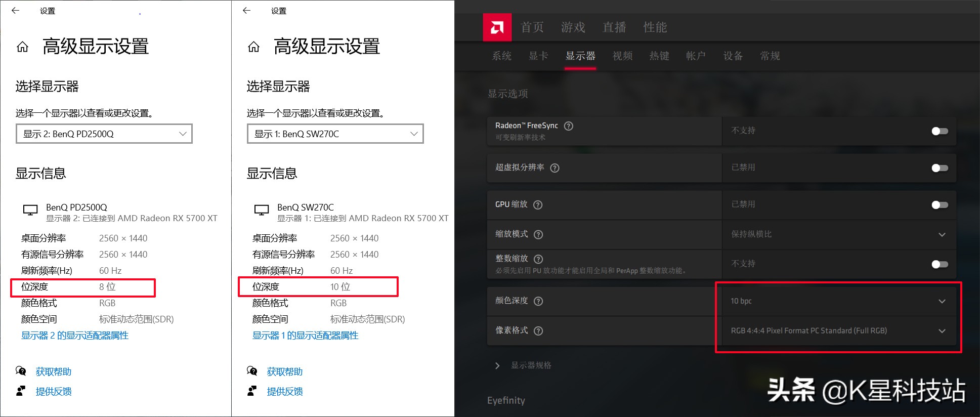
Task: Click the help icon next to 颜色深度
Action: pyautogui.click(x=538, y=301)
